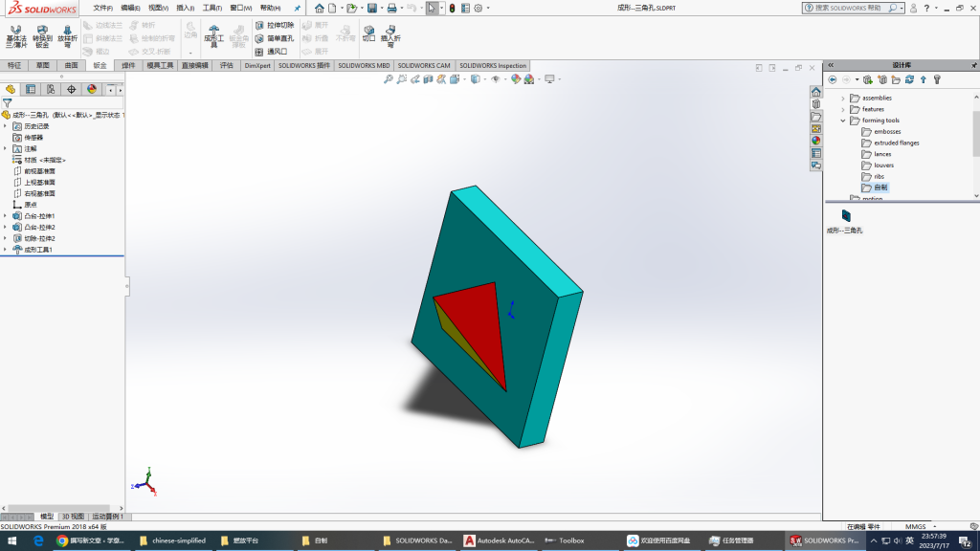980x551 pixels.
Task: Switch to the 特征 (Features) ribbon tab
Action: pyautogui.click(x=14, y=66)
